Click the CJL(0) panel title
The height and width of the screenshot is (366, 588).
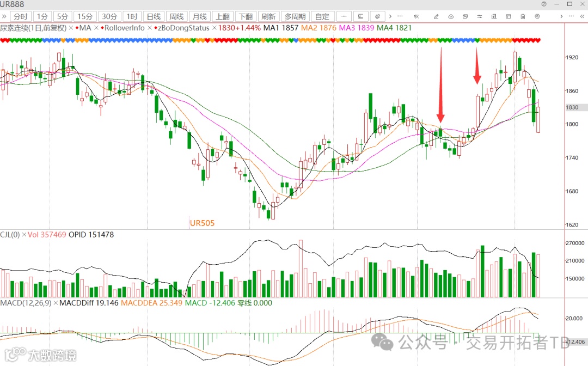coord(10,235)
